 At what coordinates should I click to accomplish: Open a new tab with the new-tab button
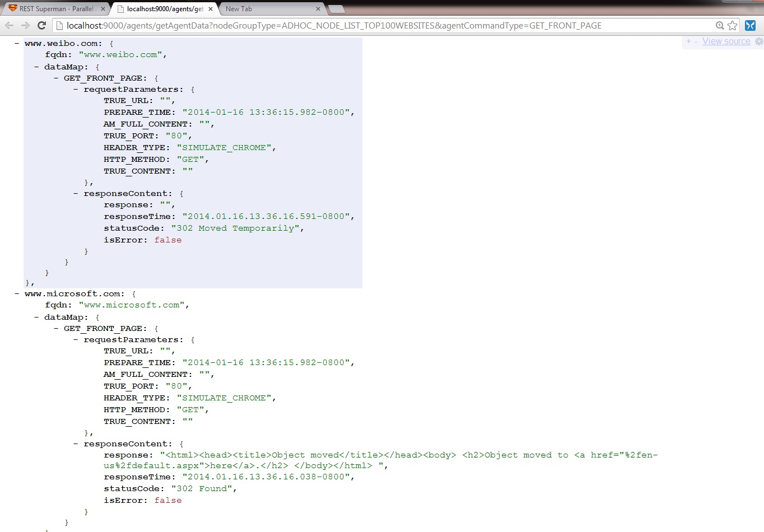coord(336,9)
